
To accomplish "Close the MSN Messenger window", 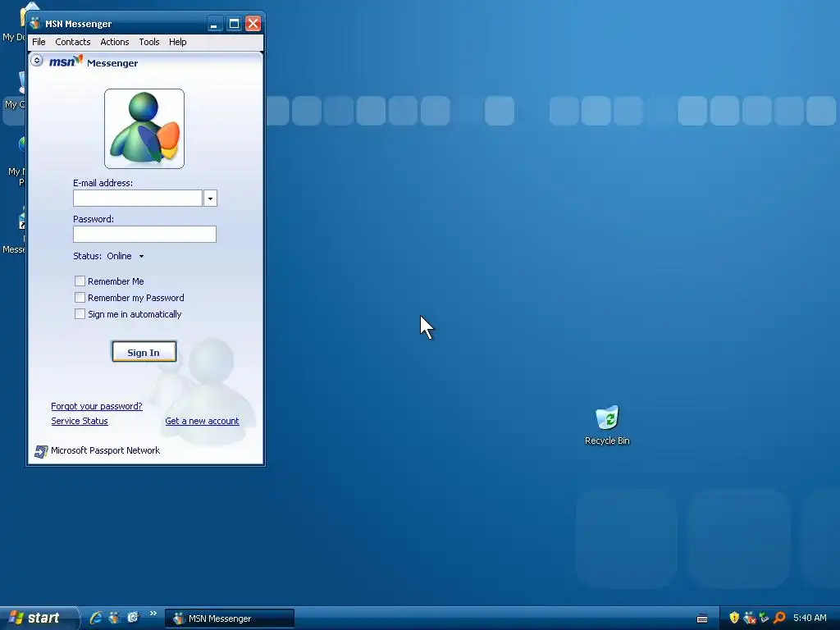I will point(253,24).
